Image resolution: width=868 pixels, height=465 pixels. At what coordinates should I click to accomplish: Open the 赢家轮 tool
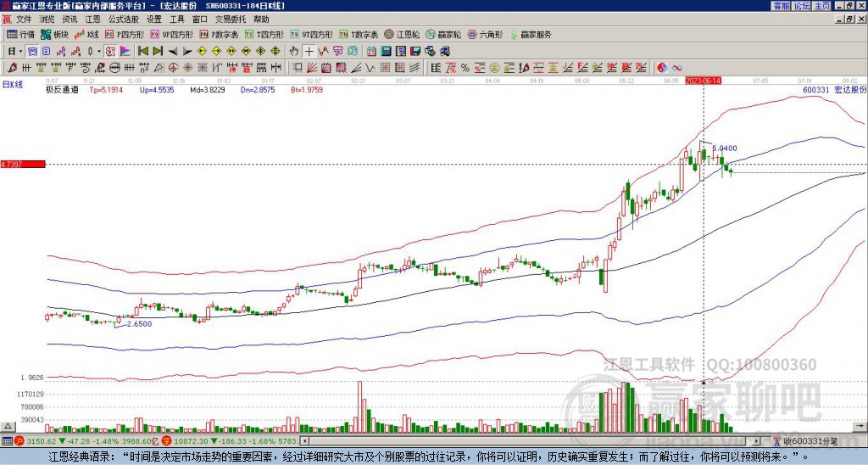point(443,34)
